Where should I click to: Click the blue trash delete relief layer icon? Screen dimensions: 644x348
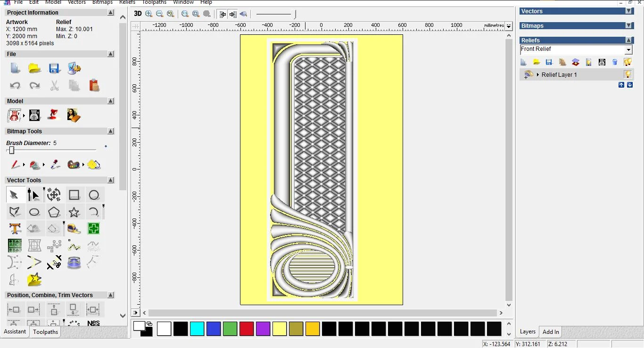pos(615,62)
